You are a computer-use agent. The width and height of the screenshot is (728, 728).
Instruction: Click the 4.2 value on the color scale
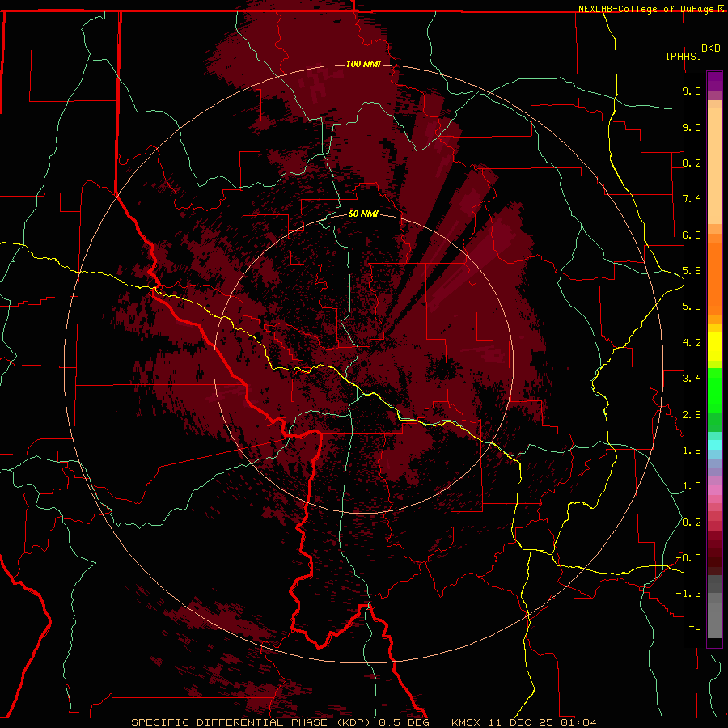coord(692,343)
